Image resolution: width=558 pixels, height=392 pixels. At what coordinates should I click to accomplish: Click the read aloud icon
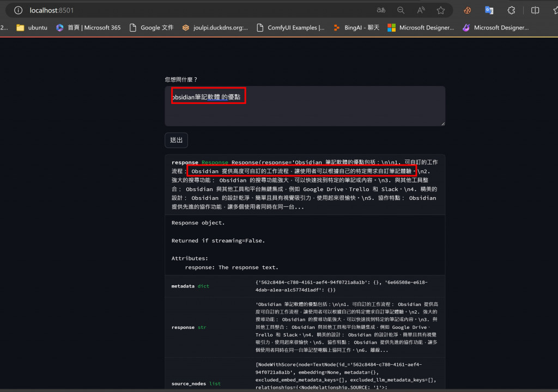click(x=421, y=10)
